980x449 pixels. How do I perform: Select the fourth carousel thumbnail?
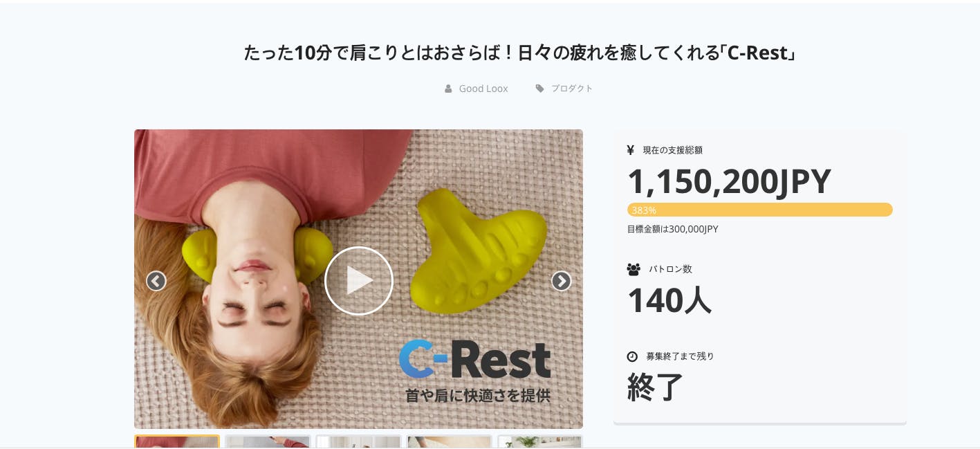[x=449, y=441]
